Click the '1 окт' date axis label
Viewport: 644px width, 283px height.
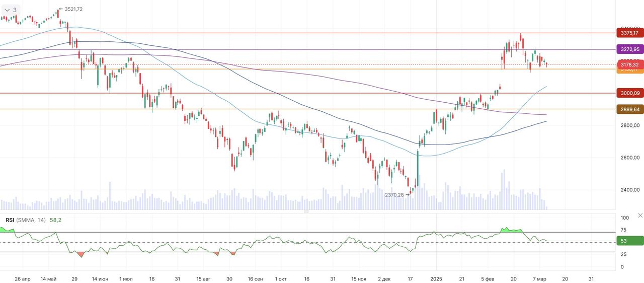281,278
